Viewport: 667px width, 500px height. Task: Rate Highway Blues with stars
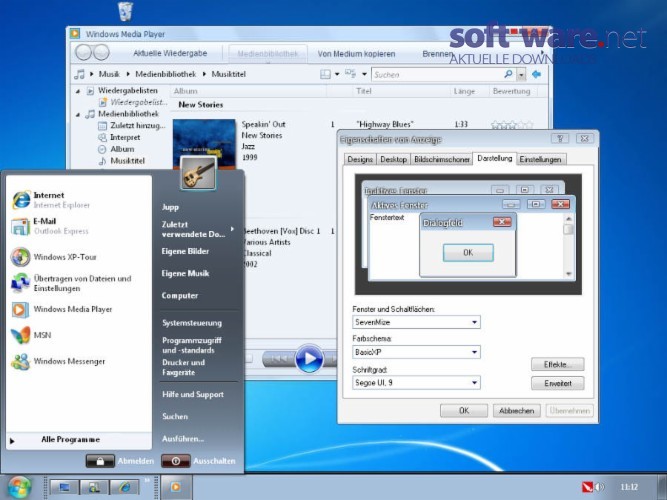[x=512, y=125]
